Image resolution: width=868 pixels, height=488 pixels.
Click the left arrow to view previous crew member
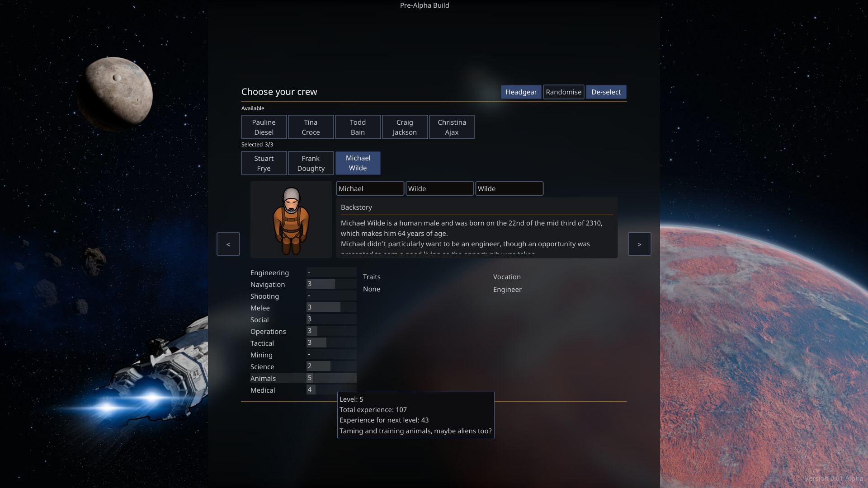point(228,244)
